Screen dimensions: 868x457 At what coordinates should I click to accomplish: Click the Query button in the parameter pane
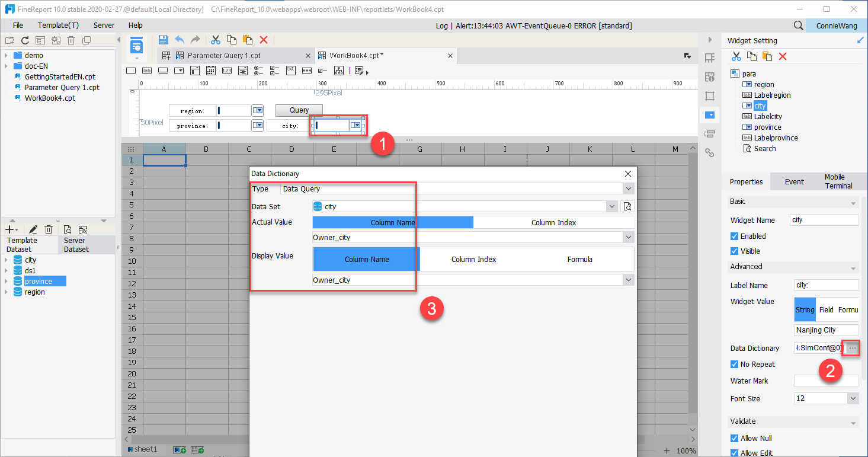pos(299,110)
